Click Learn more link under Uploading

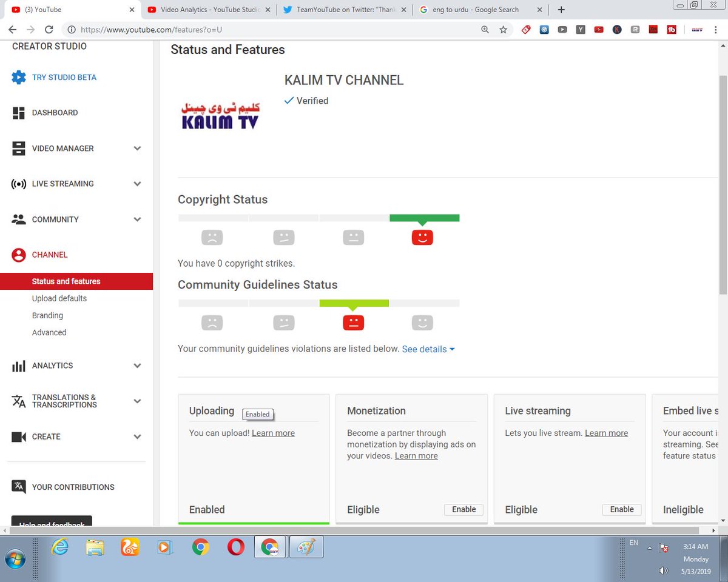(x=273, y=433)
